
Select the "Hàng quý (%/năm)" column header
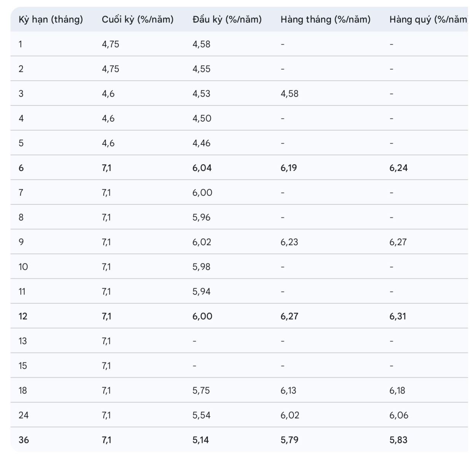pyautogui.click(x=428, y=19)
